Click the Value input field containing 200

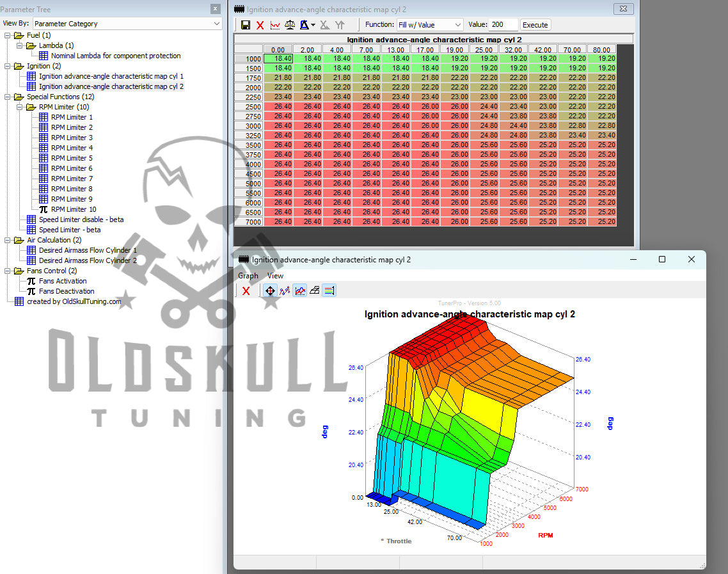pyautogui.click(x=503, y=24)
